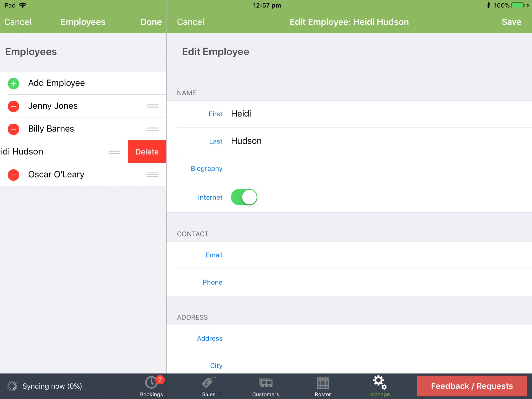
Task: Click Done in the Employees panel
Action: 151,22
